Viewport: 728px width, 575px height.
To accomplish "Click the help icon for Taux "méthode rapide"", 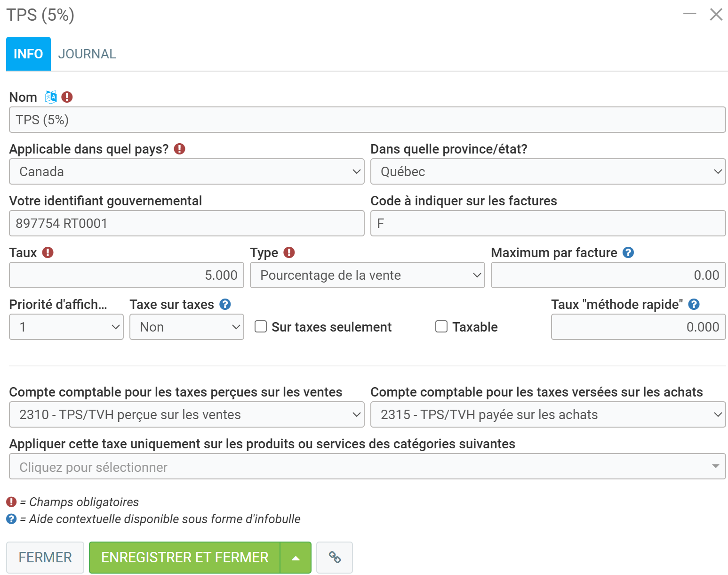I will coord(693,305).
